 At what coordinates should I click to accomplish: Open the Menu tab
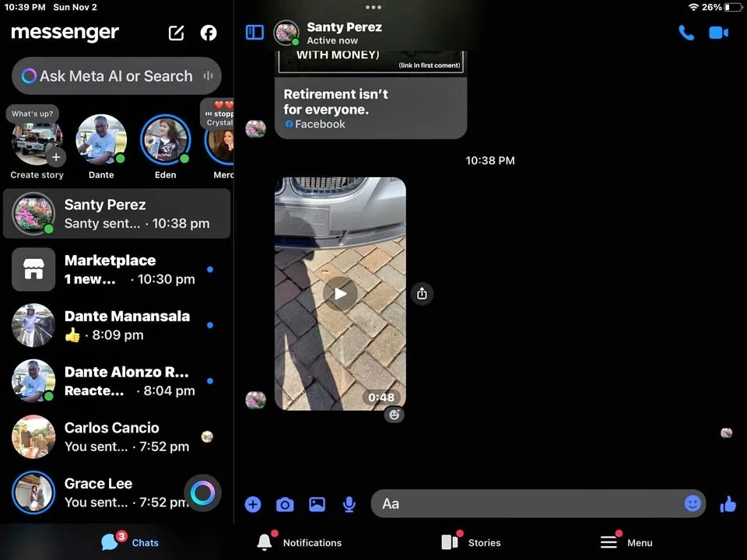626,542
